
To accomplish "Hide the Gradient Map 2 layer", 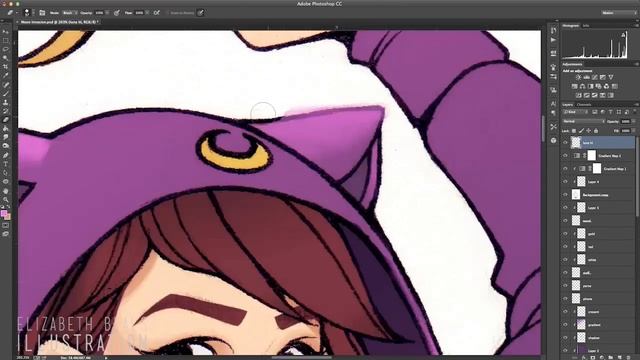I will [x=565, y=156].
